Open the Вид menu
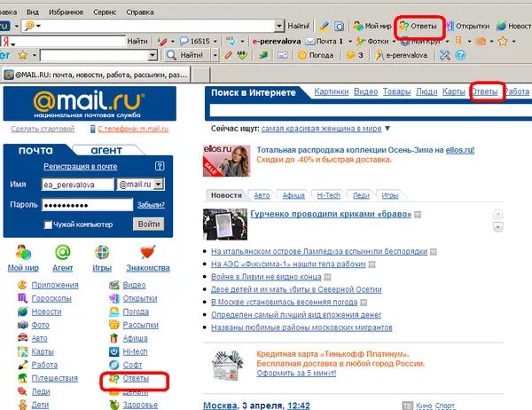532x410 pixels. point(33,12)
